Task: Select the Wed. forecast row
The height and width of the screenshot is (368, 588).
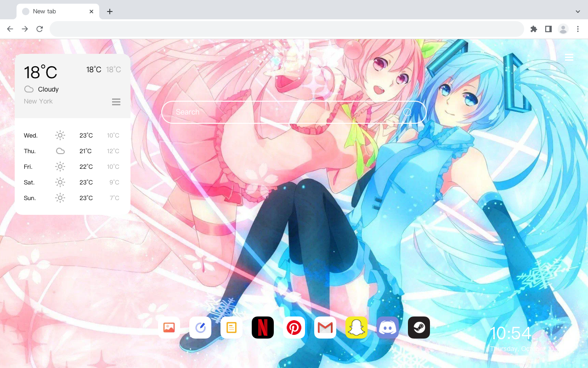Action: pyautogui.click(x=72, y=135)
